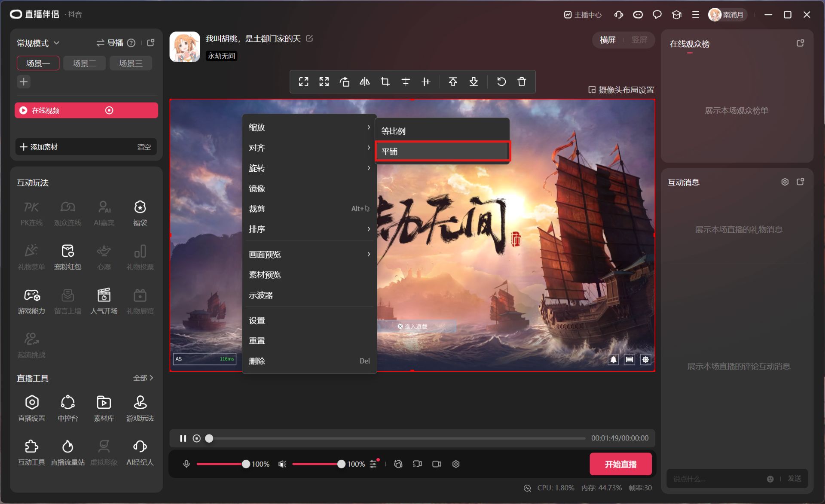Open 直播设置 tool
This screenshot has width=825, height=504.
click(x=31, y=409)
